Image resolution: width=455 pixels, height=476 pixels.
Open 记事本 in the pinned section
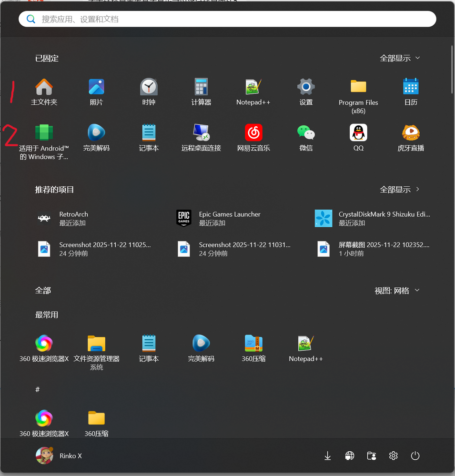[149, 138]
